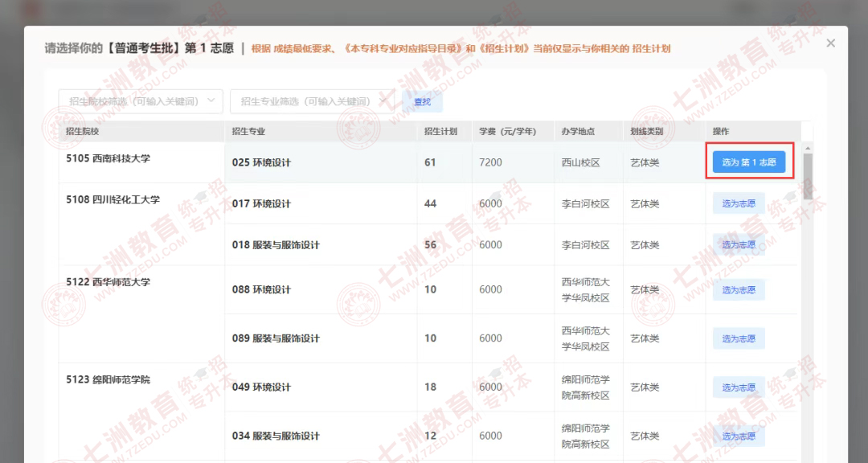Click 选为志愿 for 017 环境设计
Screen dimensions: 868x463
[x=739, y=204]
